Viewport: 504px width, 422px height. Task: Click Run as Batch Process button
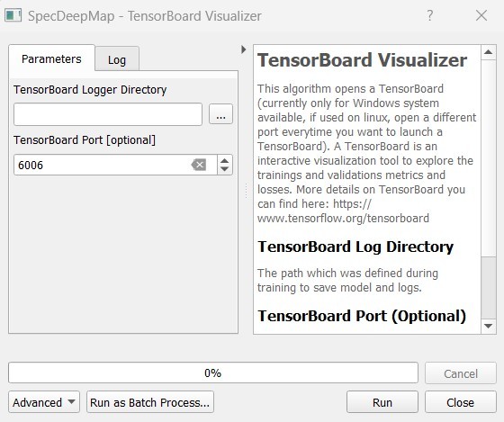[x=149, y=402]
